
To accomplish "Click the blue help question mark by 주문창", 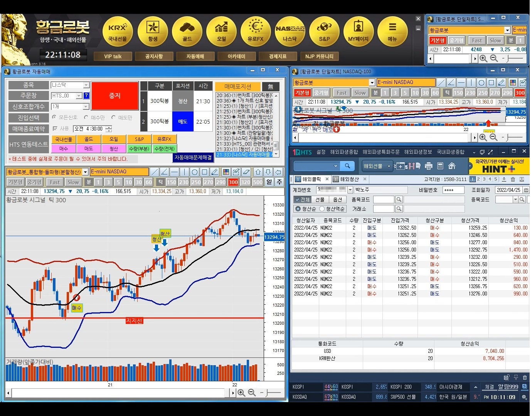I will coord(86,96).
